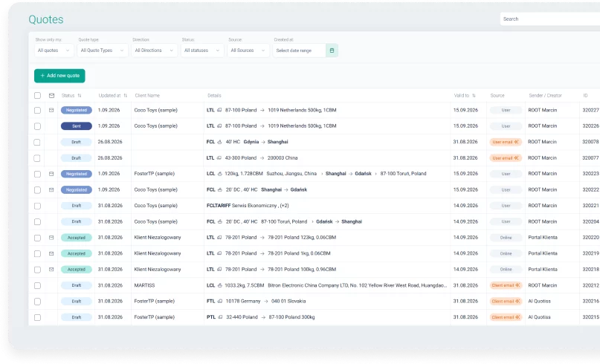Click Client email badge of quote 320216

click(x=506, y=302)
